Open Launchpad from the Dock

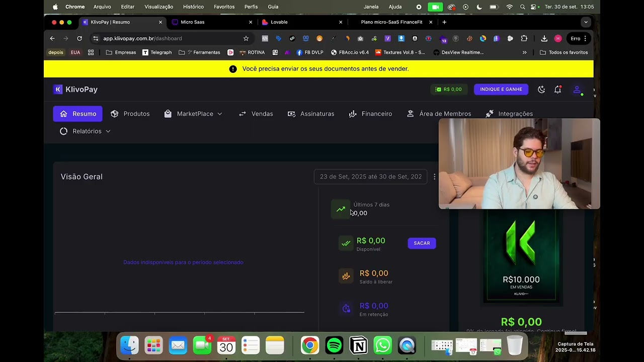pos(153,345)
